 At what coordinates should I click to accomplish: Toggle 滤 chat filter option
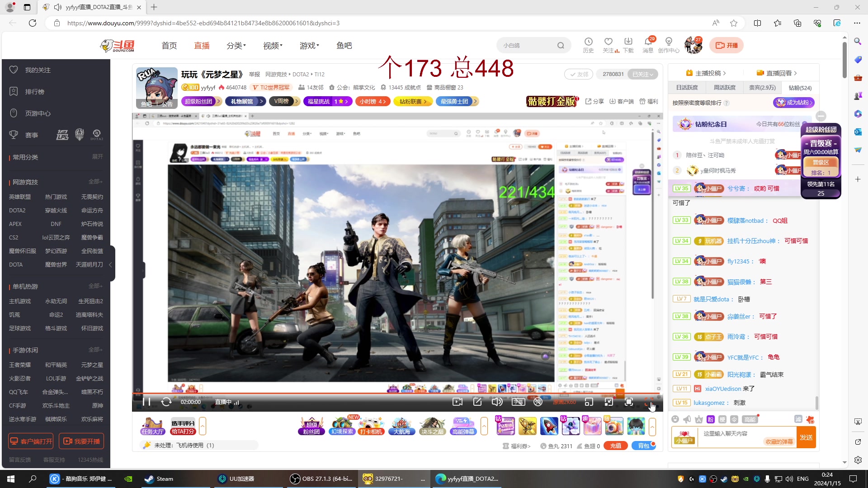tap(798, 419)
